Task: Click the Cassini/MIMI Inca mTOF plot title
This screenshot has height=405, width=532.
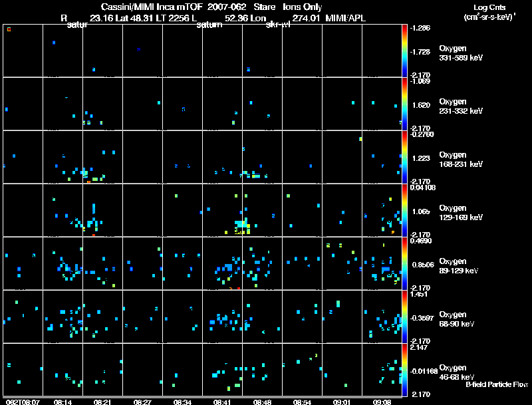Action: tap(211, 7)
